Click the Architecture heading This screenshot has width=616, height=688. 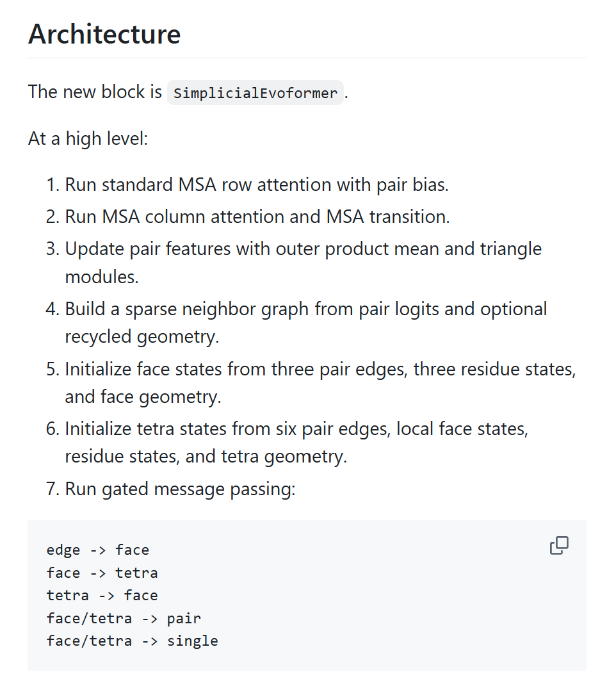(x=104, y=34)
